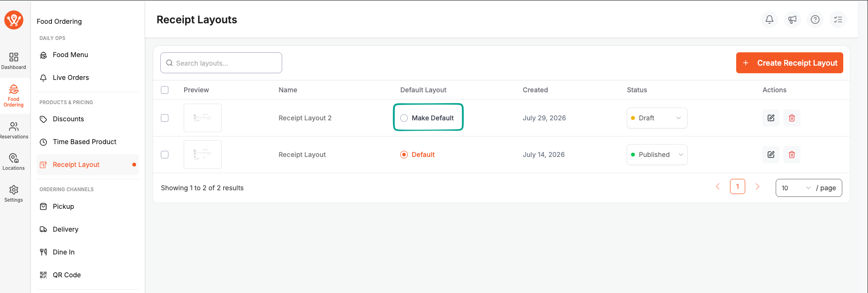This screenshot has width=868, height=293.
Task: Click the July 29, 2026 date
Action: coord(544,118)
